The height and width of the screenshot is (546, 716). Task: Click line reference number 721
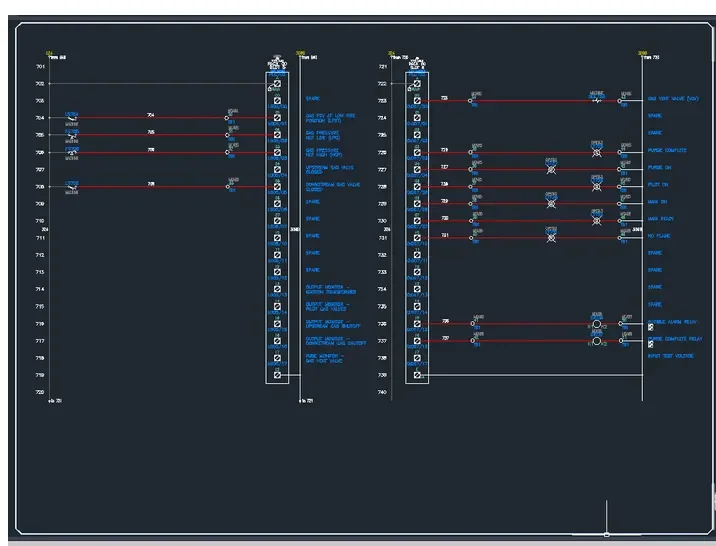(x=382, y=67)
